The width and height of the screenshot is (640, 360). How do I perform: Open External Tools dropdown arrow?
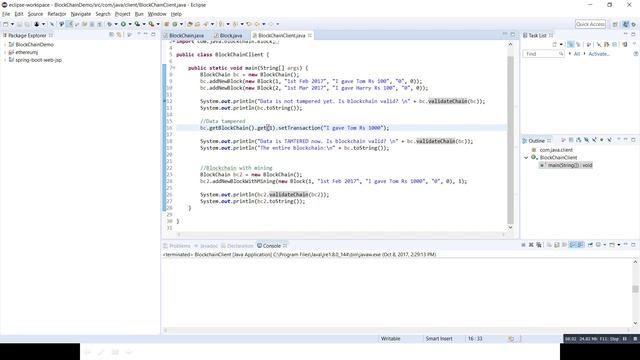[158, 24]
